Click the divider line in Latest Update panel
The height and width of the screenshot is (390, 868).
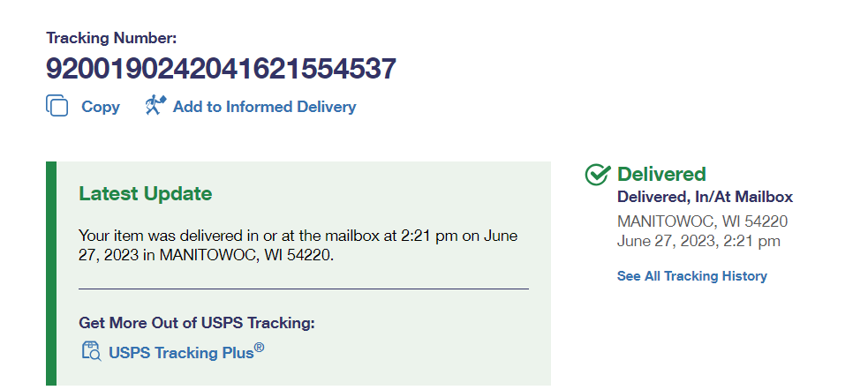pos(303,289)
